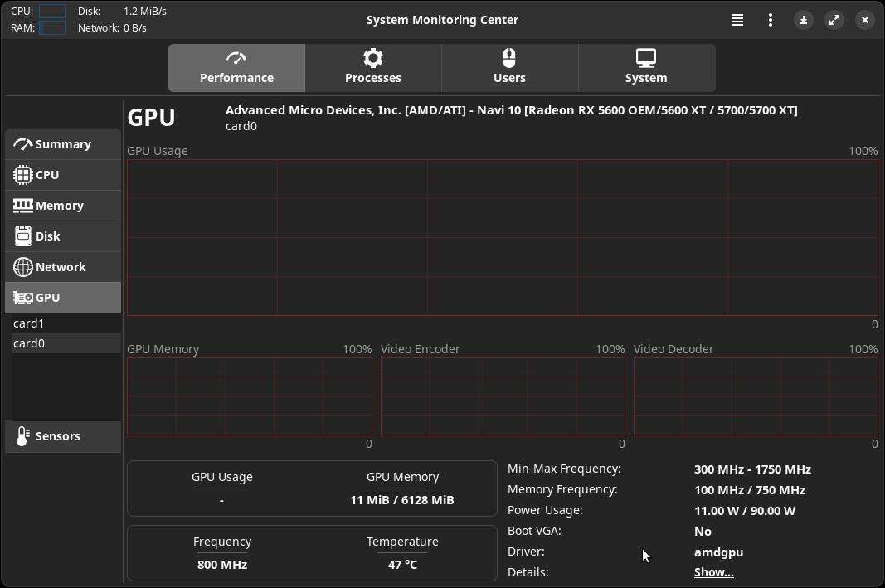Click the Memory RAM stick icon

tap(22, 206)
